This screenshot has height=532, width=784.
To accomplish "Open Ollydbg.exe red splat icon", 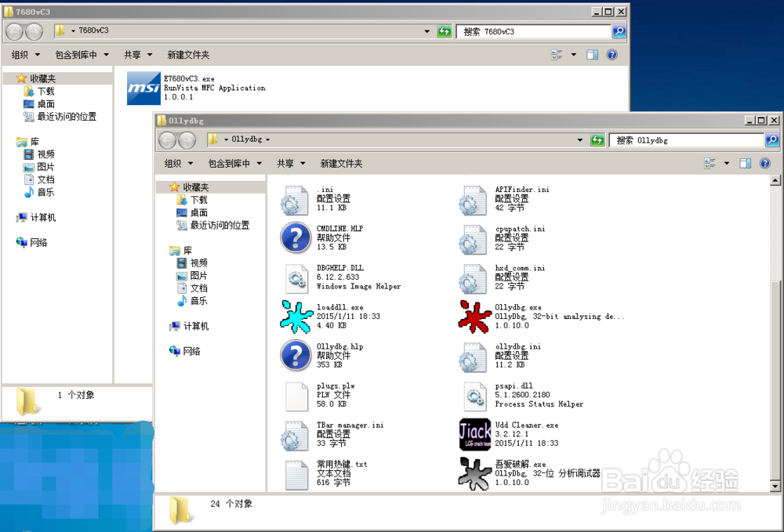I will (x=474, y=317).
